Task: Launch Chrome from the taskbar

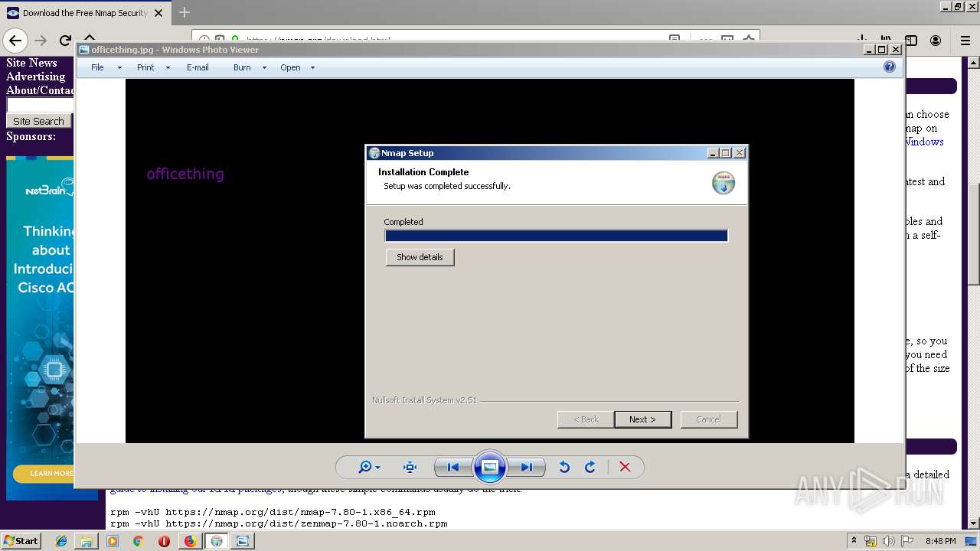Action: click(138, 541)
